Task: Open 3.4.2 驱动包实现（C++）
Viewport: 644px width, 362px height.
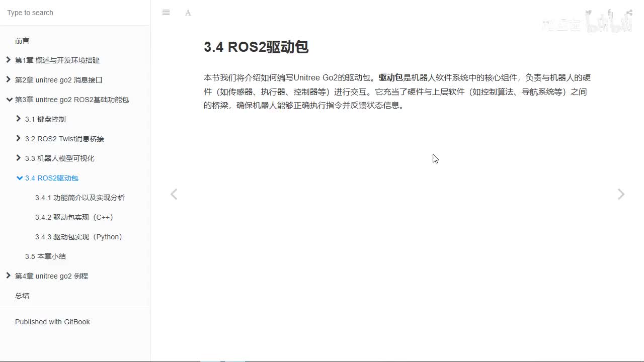Action: [x=75, y=217]
